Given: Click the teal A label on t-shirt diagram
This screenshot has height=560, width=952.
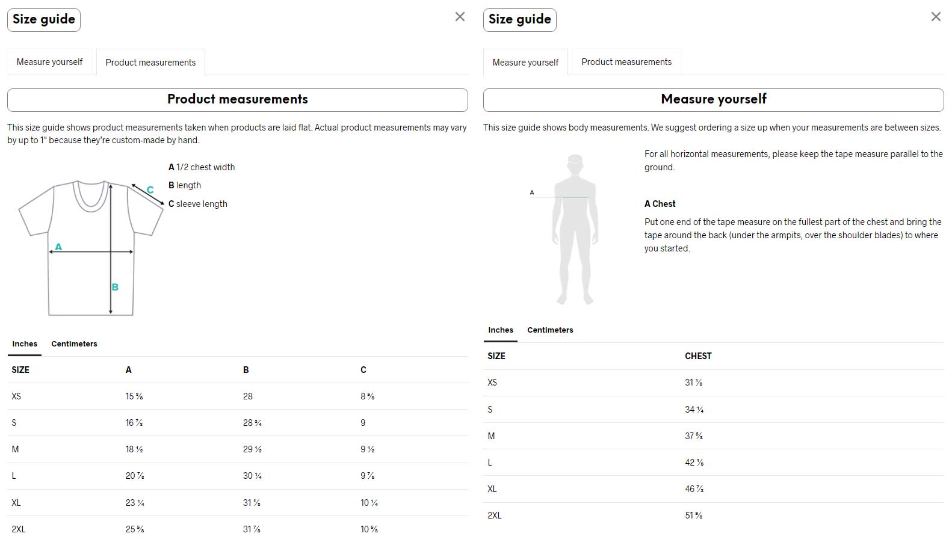Looking at the screenshot, I should pyautogui.click(x=58, y=247).
